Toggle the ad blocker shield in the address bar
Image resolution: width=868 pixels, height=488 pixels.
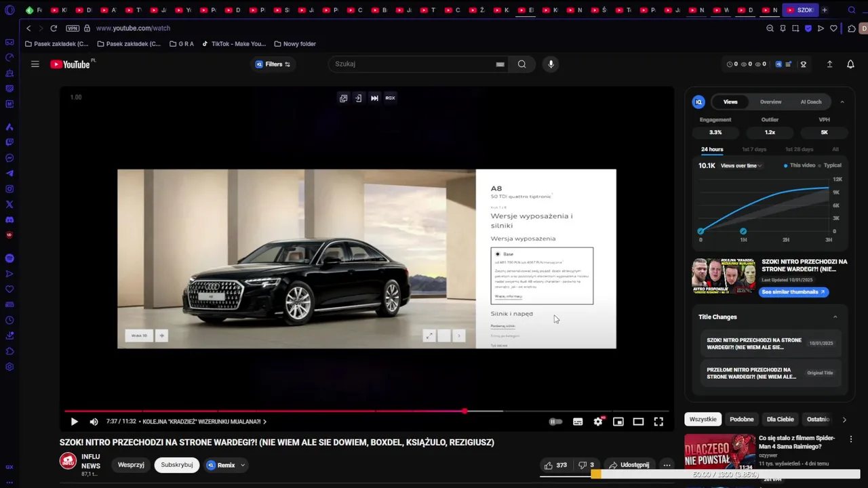808,28
